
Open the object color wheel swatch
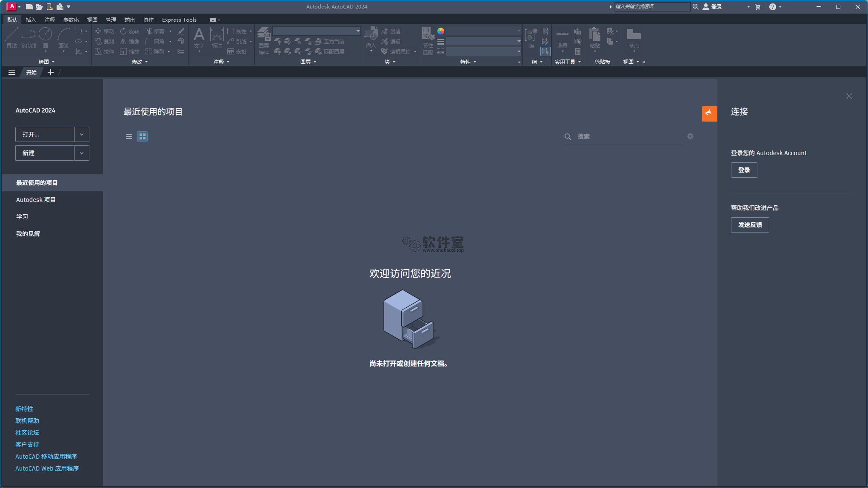[x=441, y=31]
